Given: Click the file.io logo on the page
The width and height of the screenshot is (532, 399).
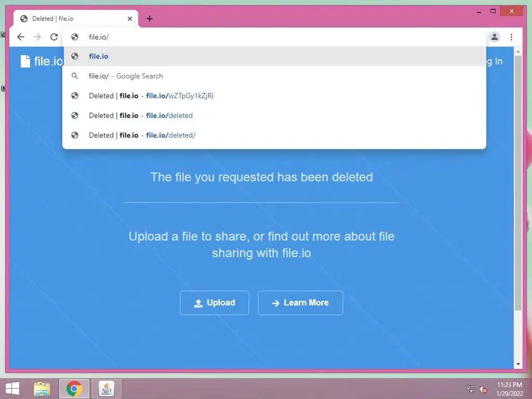Looking at the screenshot, I should [x=42, y=61].
